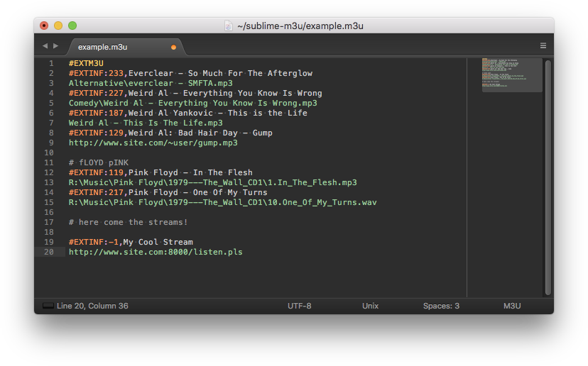Close example.m3u tab via unsaved dot
Viewport: 588px width, 366px height.
(173, 48)
